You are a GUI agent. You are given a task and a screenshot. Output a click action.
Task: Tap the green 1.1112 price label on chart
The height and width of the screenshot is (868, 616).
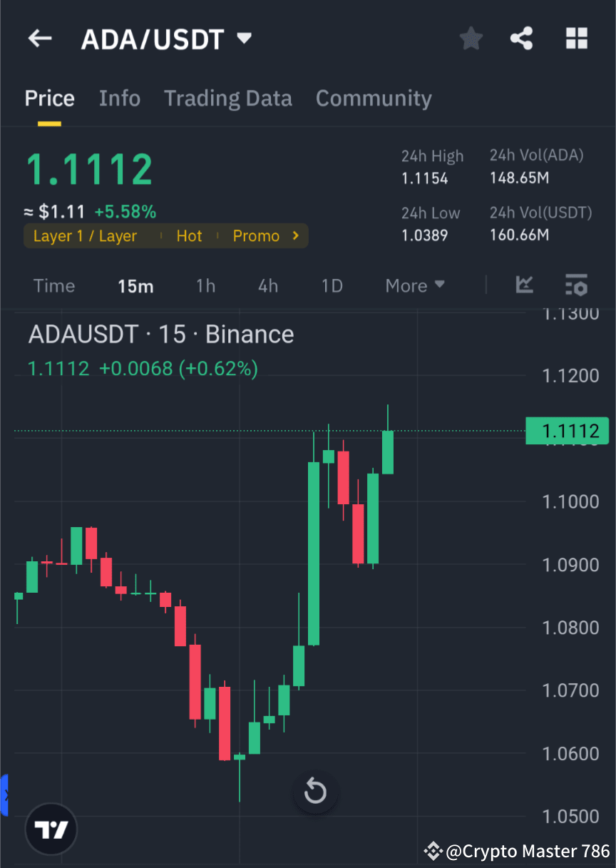click(567, 431)
